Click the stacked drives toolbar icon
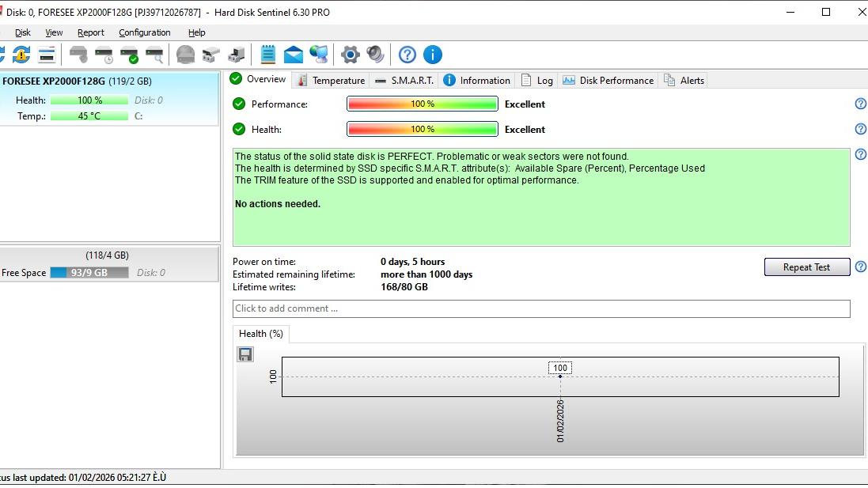 coord(211,55)
